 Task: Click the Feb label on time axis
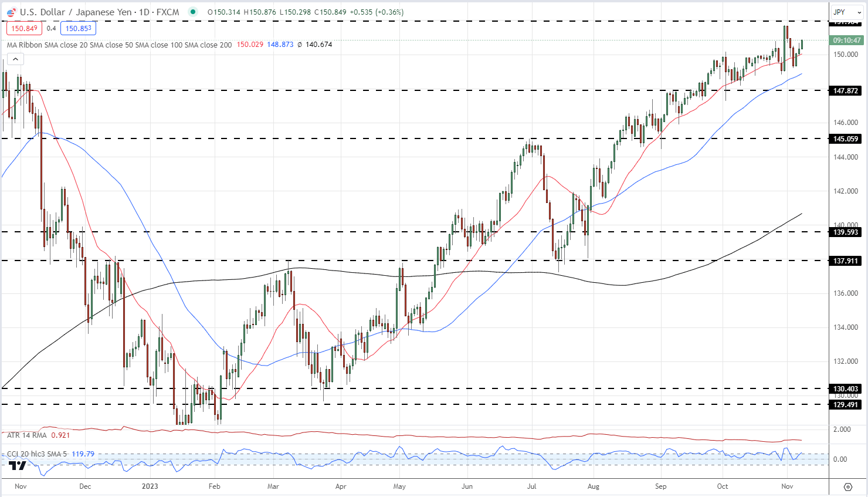click(215, 486)
